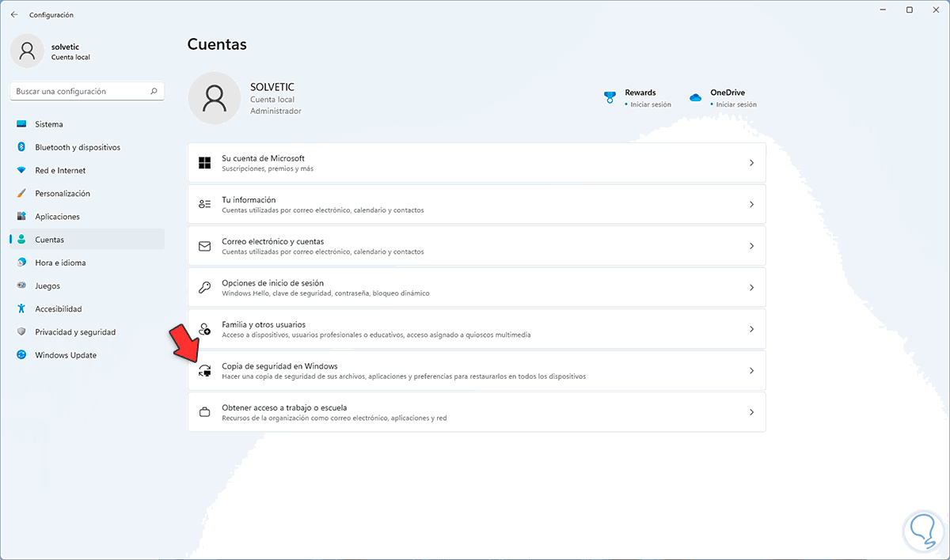Select Personalización in the sidebar
Screen dimensions: 950x560
(87, 193)
